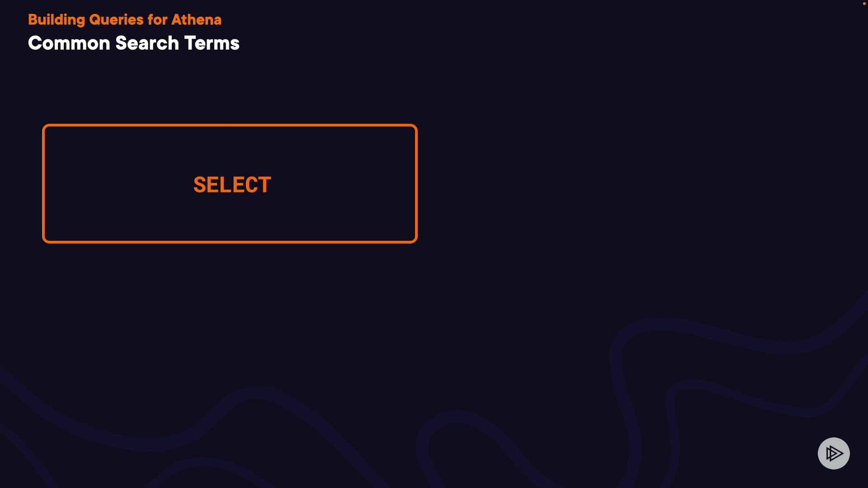Click the word "Queries" in the heading
The width and height of the screenshot is (868, 488).
point(116,20)
